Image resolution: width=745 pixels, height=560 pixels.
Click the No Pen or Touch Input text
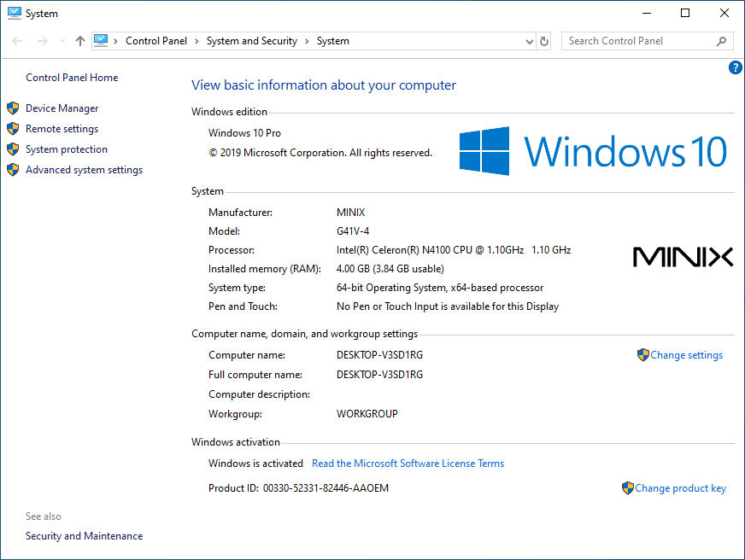[448, 306]
